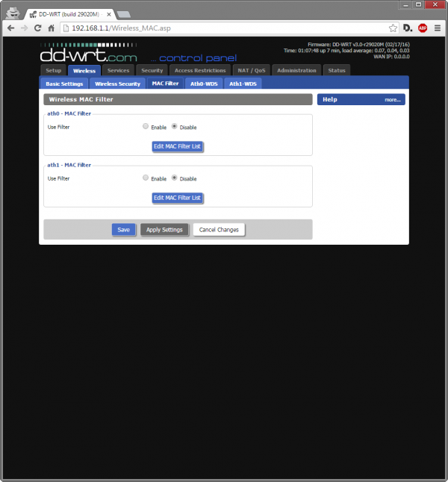This screenshot has height=482, width=448.
Task: Click the browser forward arrow
Action: point(25,28)
